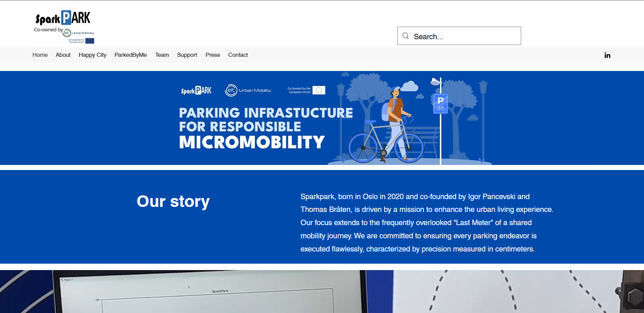Navigate to Happy City
The height and width of the screenshot is (313, 644).
pos(92,55)
